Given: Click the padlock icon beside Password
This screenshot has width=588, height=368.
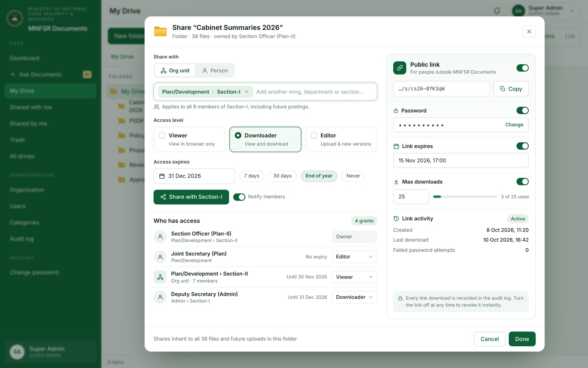Looking at the screenshot, I should [x=396, y=111].
